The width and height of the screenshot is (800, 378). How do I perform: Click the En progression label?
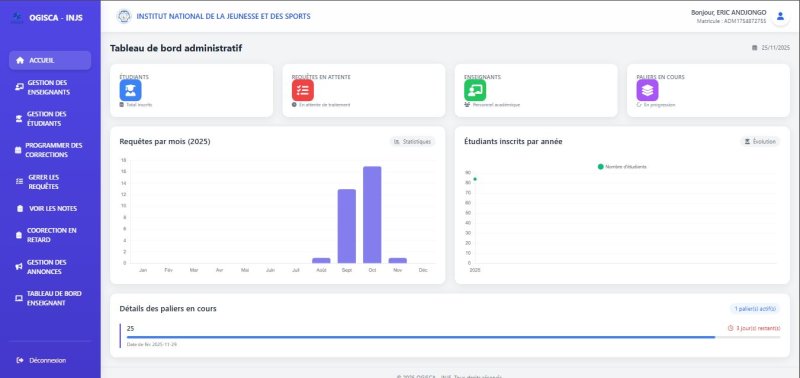pos(659,105)
